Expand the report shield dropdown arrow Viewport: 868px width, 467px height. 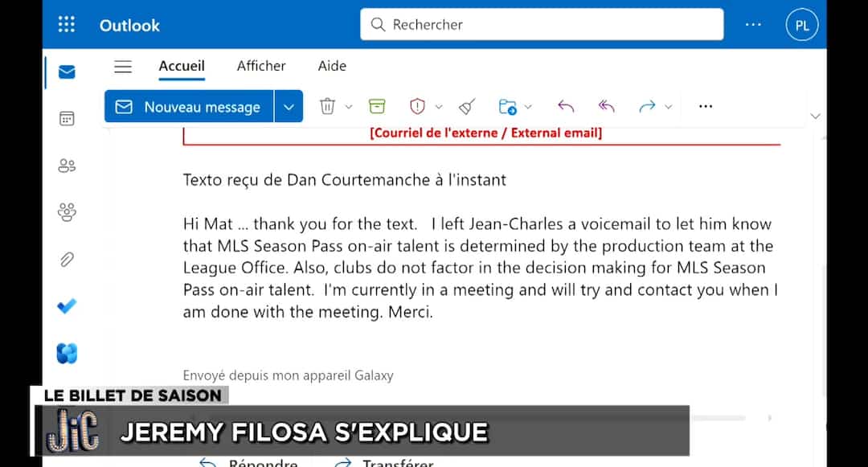coord(439,107)
